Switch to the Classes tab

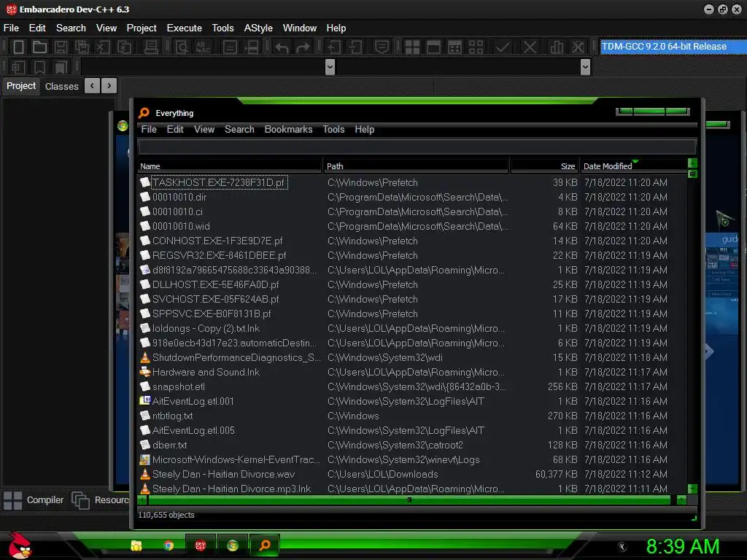tap(61, 87)
